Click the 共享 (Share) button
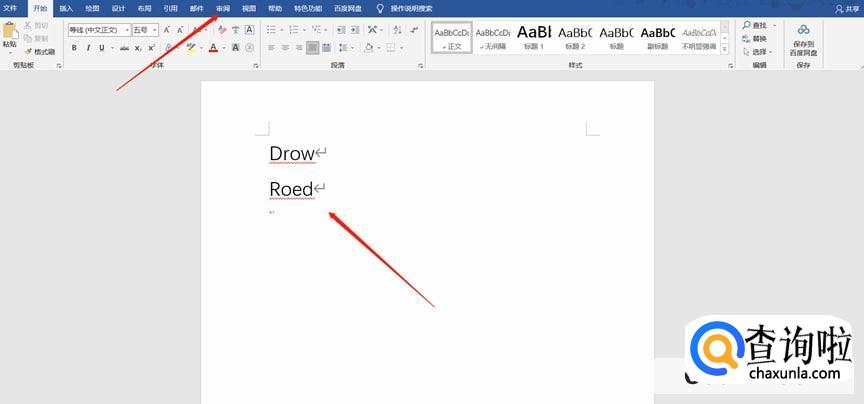This screenshot has height=404, width=864. (x=849, y=9)
